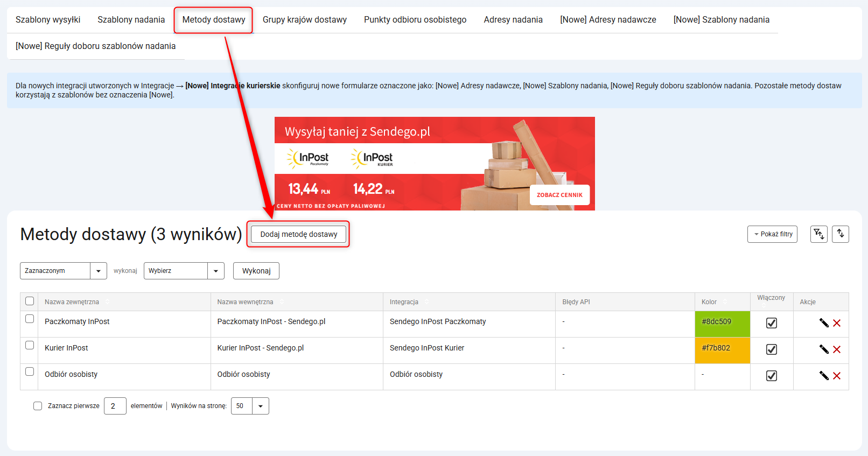Delete Kurier InPost using red X
This screenshot has height=456, width=868.
[837, 349]
